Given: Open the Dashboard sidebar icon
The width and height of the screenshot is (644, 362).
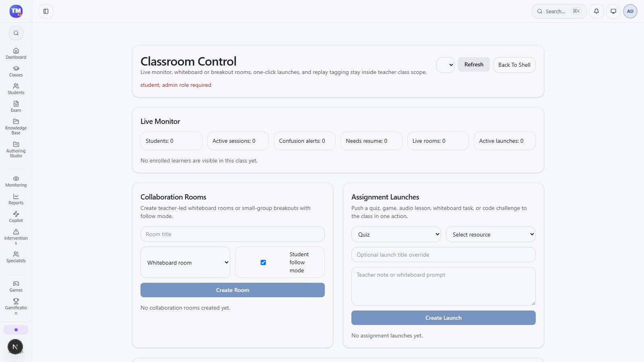Looking at the screenshot, I should (16, 53).
